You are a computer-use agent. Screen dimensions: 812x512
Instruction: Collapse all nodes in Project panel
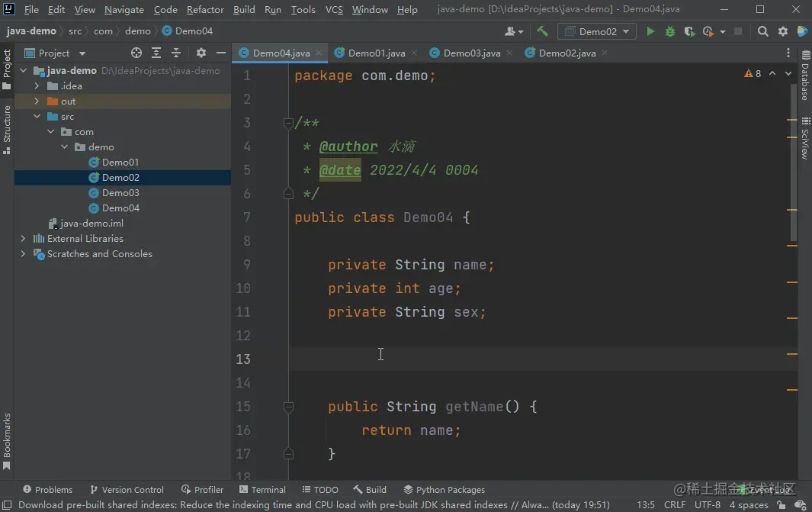point(176,53)
